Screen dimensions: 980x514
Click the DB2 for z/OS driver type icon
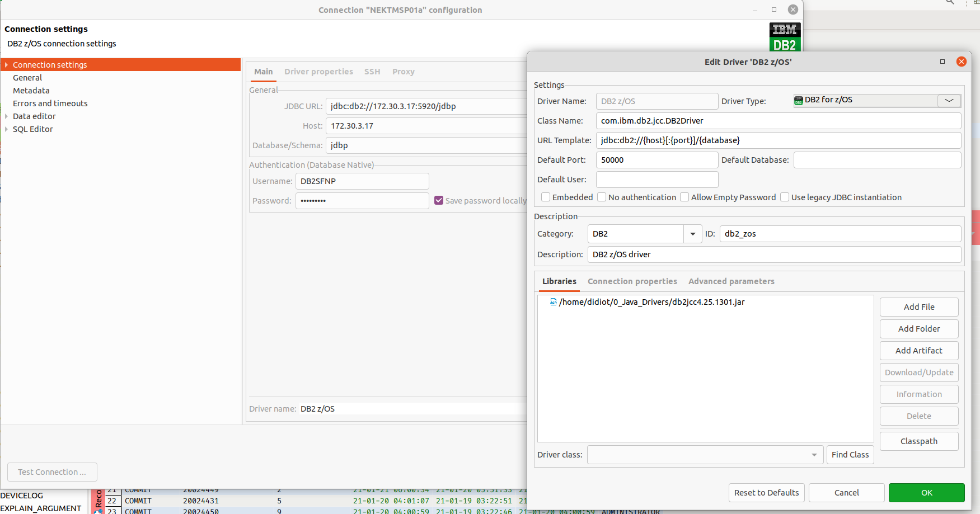coord(798,101)
